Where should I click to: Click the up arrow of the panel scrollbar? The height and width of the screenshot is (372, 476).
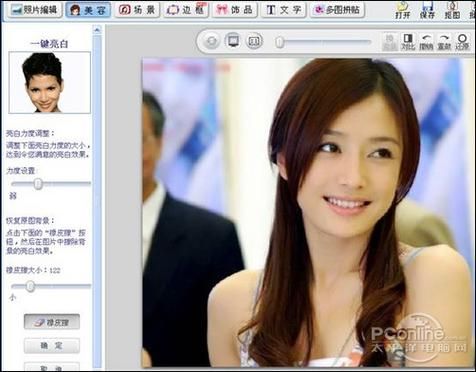click(x=97, y=30)
